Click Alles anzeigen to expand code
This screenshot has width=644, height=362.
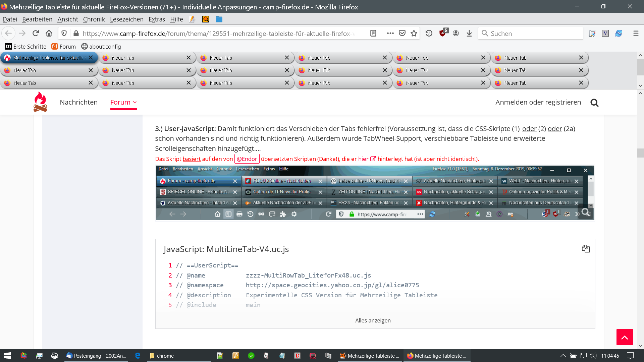point(373,320)
